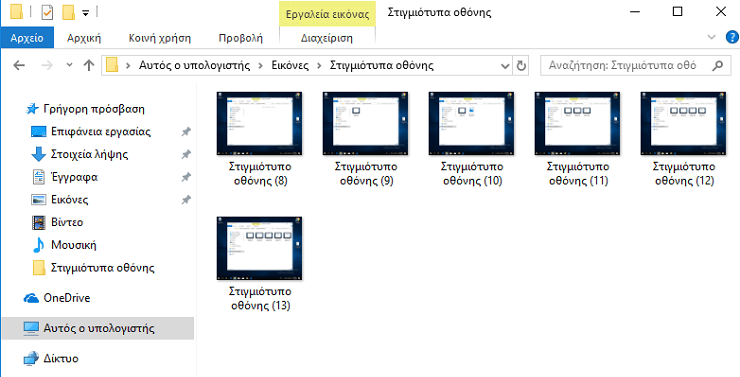This screenshot has height=377, width=740.
Task: Switch to the Προβολή tab
Action: point(241,38)
